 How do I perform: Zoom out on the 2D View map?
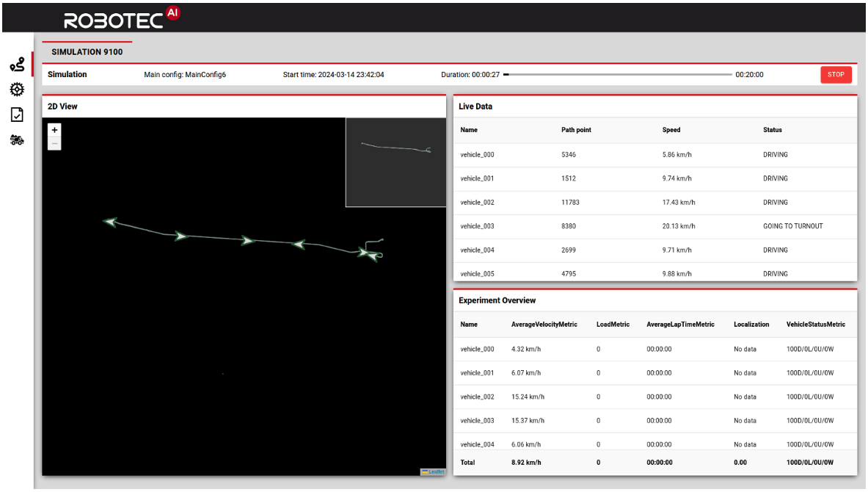click(54, 142)
